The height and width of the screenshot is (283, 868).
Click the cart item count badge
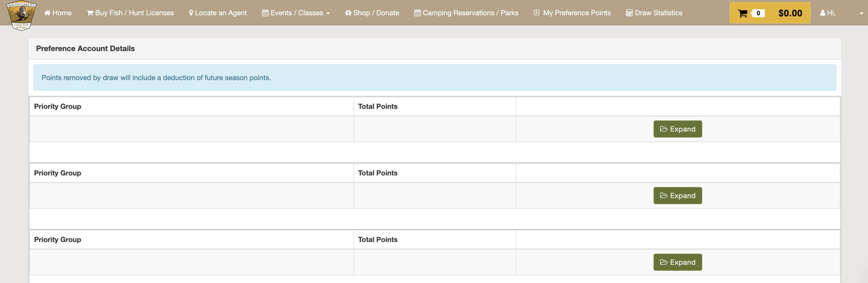pos(758,14)
